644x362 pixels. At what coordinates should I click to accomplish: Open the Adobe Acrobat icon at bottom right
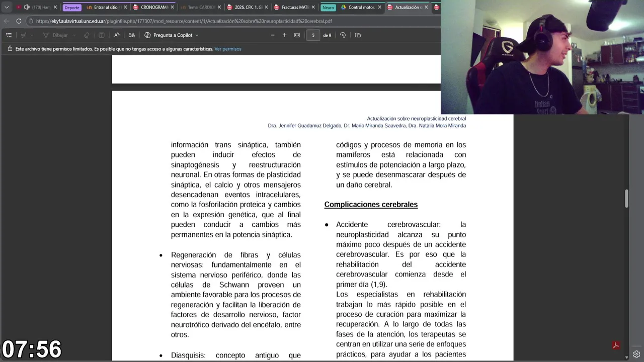pyautogui.click(x=615, y=345)
